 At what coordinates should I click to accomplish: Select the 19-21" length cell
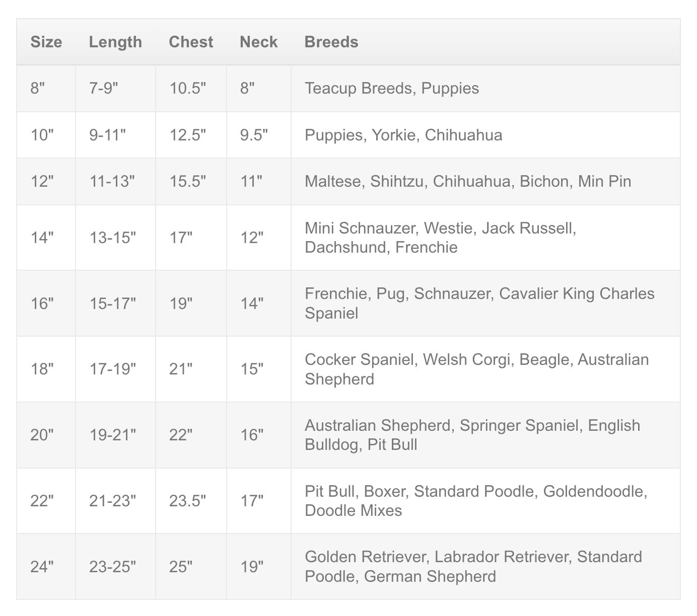tap(115, 435)
